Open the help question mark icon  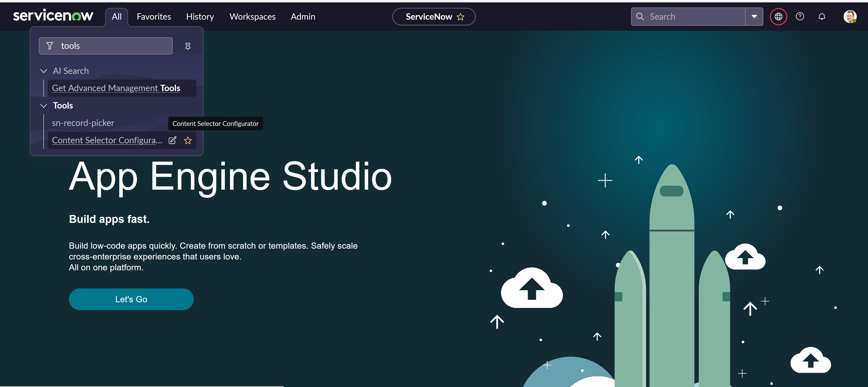click(x=800, y=17)
